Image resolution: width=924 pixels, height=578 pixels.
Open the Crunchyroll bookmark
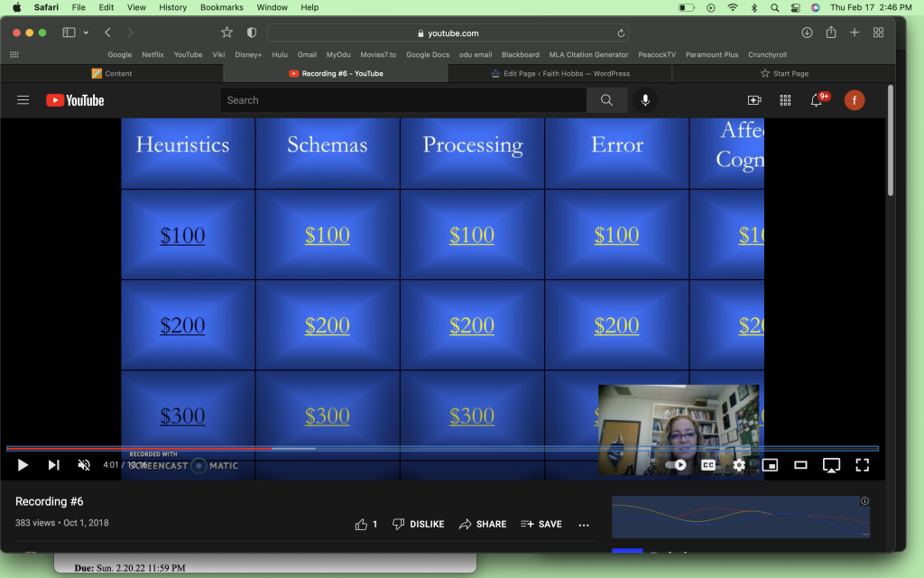(767, 54)
